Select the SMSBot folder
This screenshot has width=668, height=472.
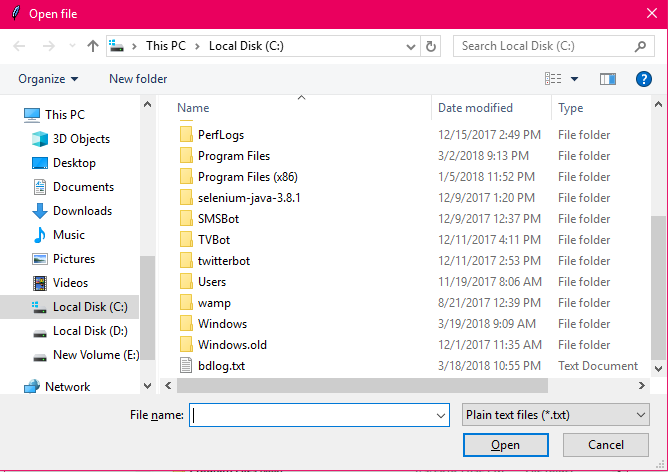(218, 219)
